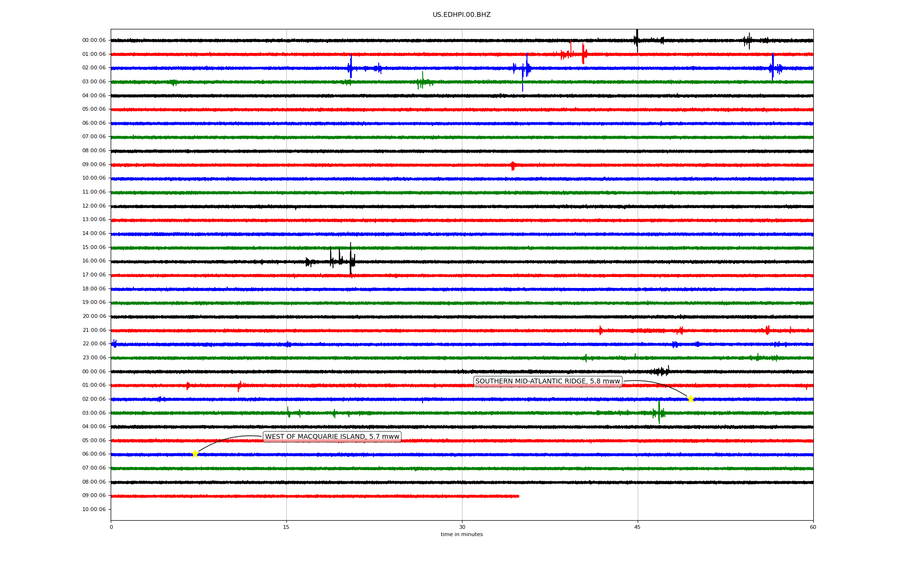Click the 'time in minutes' axis label
The image size is (924, 578).
coord(462,535)
